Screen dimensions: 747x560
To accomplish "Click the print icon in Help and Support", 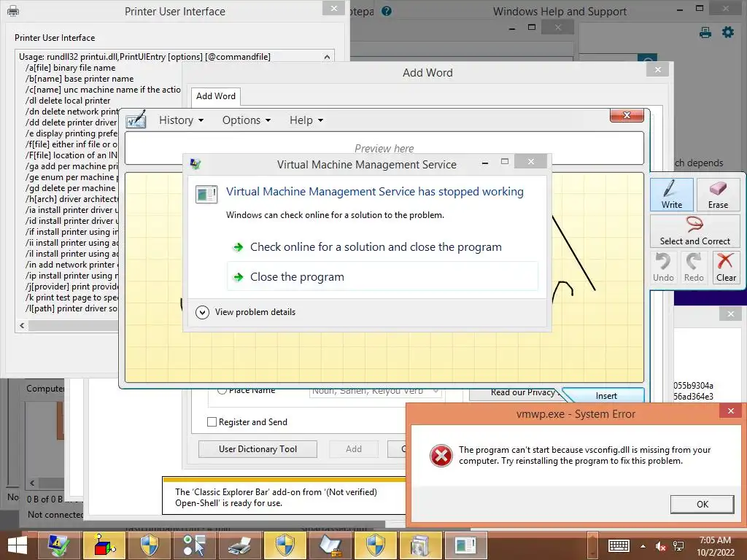I will [705, 32].
